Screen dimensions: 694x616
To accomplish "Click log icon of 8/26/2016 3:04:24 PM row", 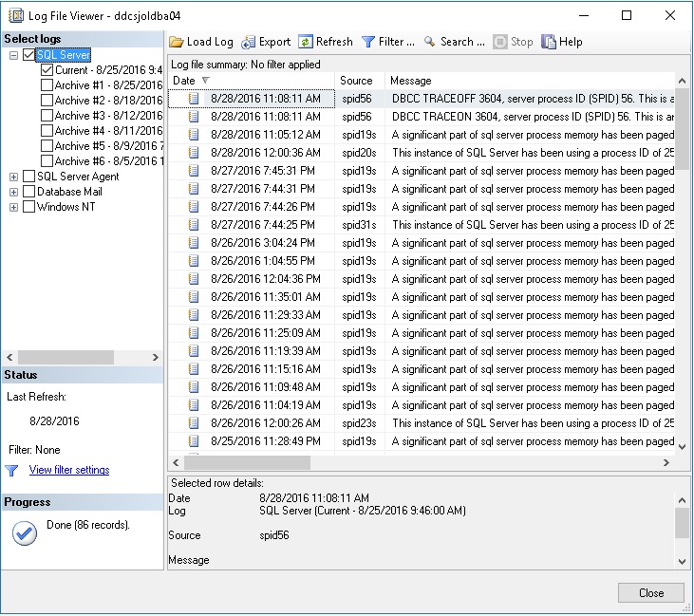I will [x=194, y=243].
